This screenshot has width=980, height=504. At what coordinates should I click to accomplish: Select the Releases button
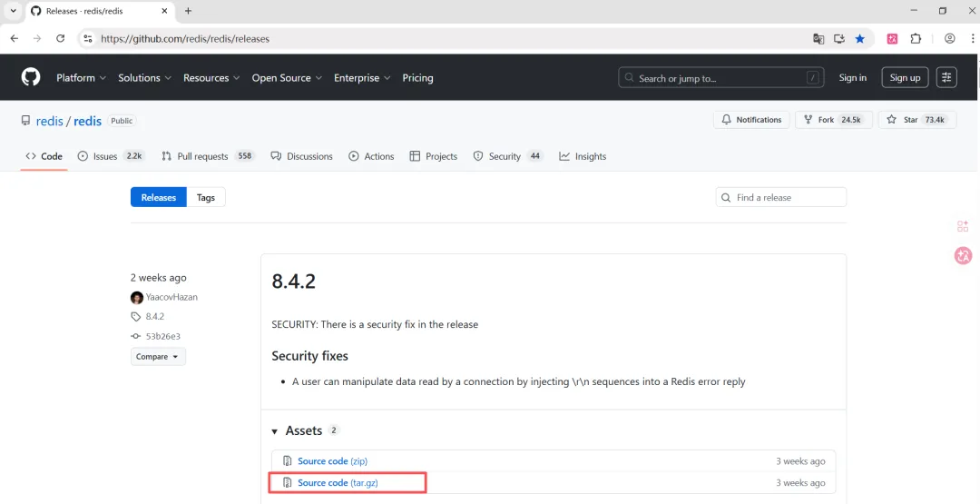click(158, 197)
